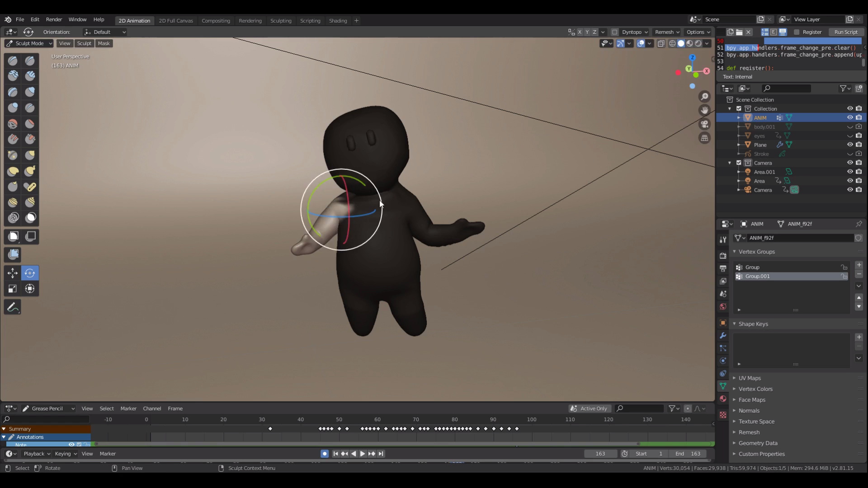The image size is (868, 488).
Task: Select the Clay Strips brush
Action: click(30, 76)
